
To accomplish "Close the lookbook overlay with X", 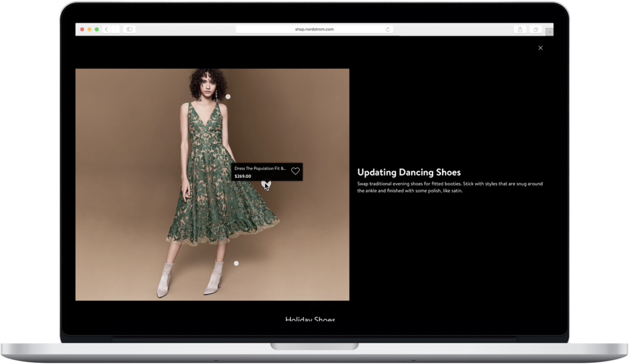I will click(x=540, y=48).
